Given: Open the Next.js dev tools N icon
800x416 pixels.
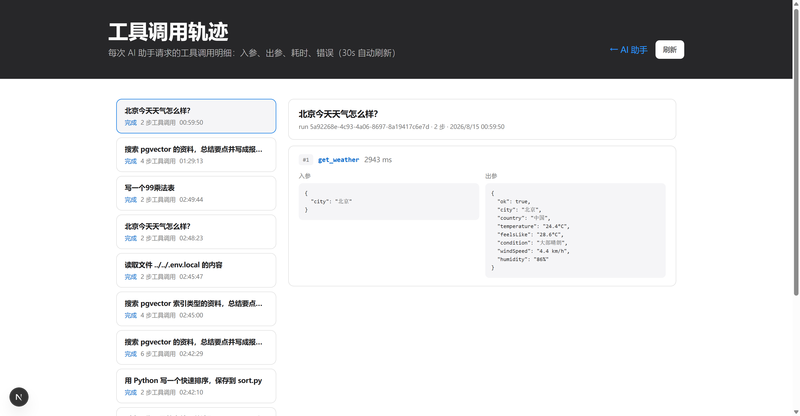Looking at the screenshot, I should 19,397.
